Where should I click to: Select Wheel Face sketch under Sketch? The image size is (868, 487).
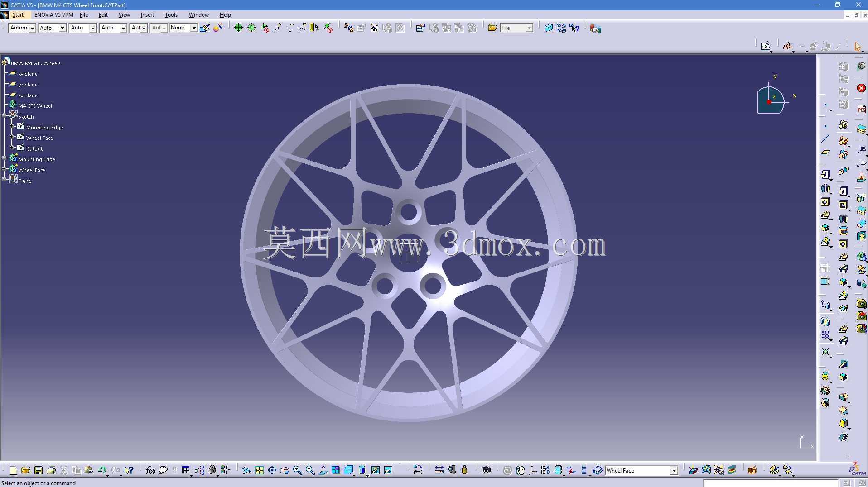(39, 138)
